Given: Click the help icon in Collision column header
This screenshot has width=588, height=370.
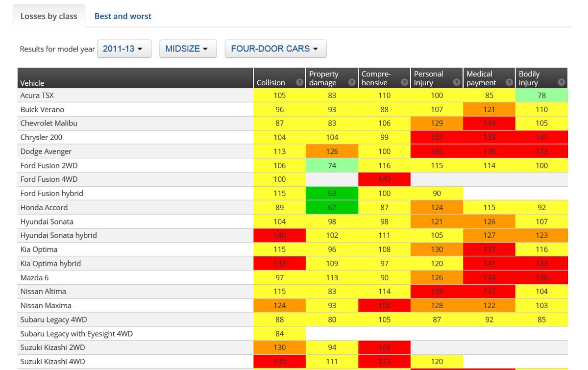Looking at the screenshot, I should click(x=299, y=83).
